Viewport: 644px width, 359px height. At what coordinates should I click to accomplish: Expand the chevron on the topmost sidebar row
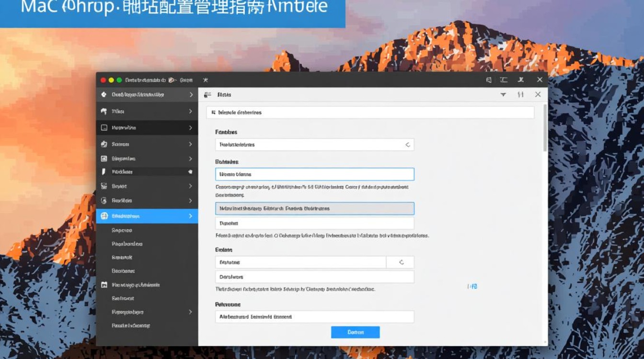pos(191,95)
